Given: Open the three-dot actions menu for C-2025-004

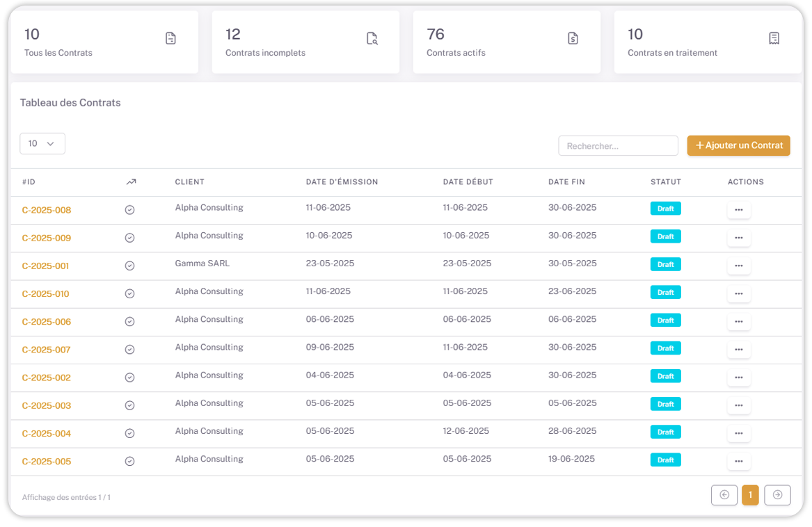Looking at the screenshot, I should coord(738,433).
